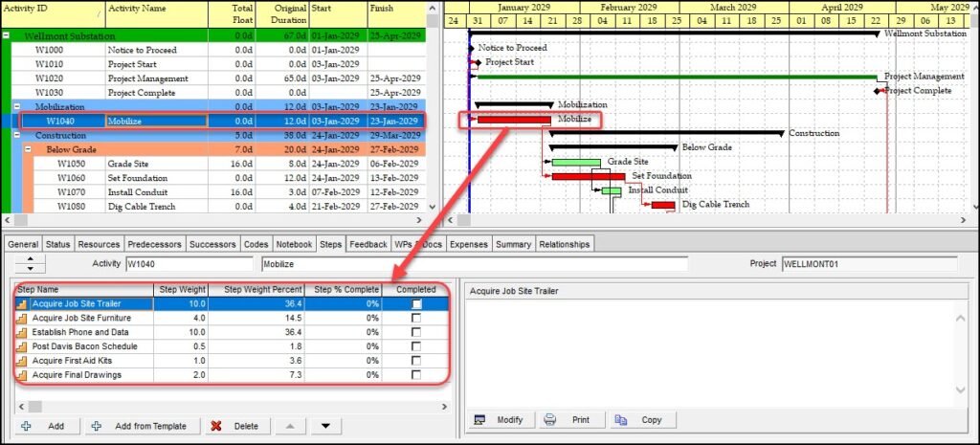Move step down with down arrow button
This screenshot has height=445, width=980.
click(x=325, y=426)
